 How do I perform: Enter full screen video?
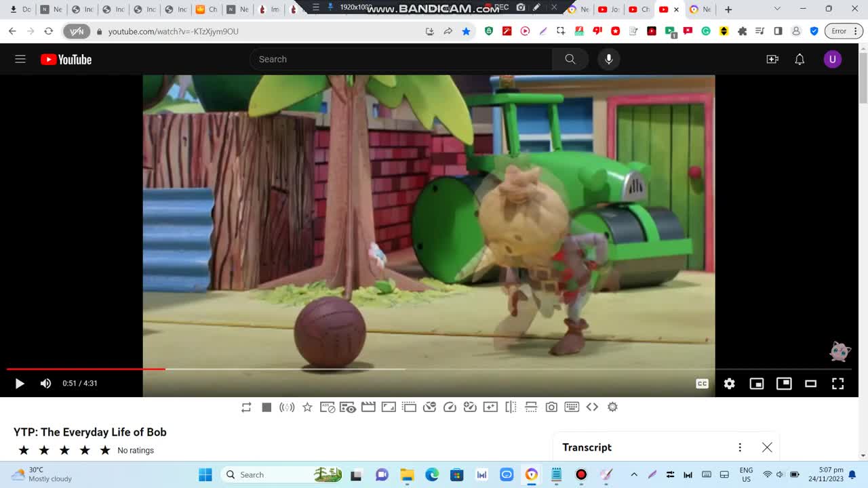[837, 384]
